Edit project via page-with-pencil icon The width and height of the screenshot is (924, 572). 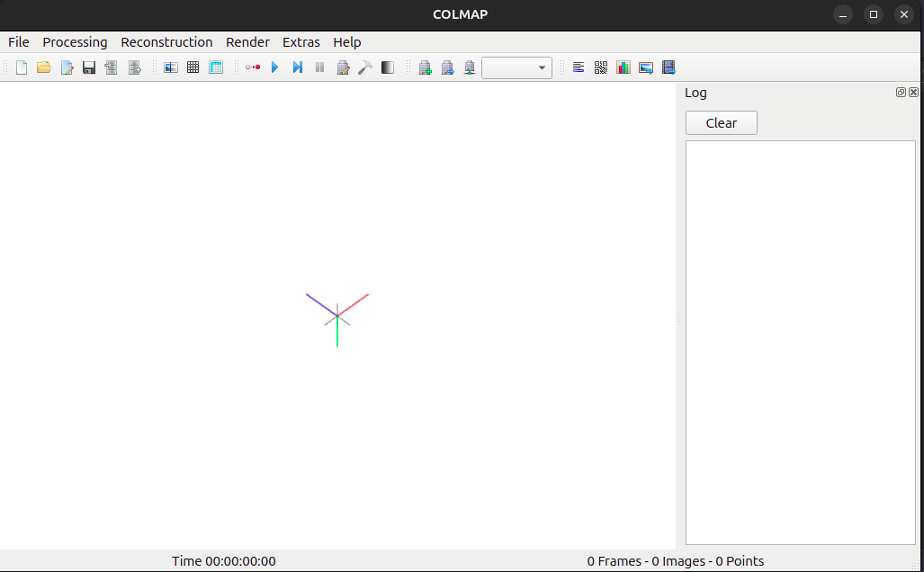pyautogui.click(x=67, y=67)
